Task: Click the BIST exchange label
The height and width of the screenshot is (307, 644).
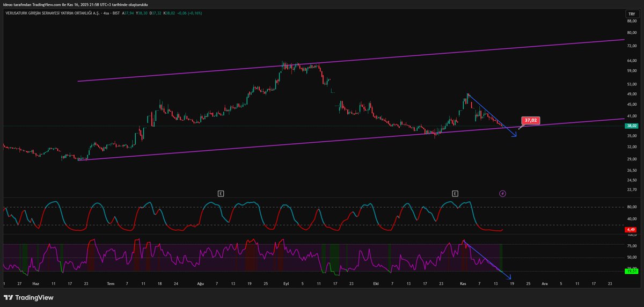Action: pos(116,13)
